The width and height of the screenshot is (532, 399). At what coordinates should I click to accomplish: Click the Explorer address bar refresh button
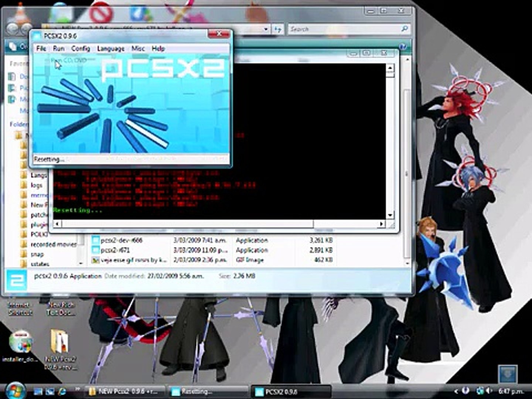click(278, 29)
